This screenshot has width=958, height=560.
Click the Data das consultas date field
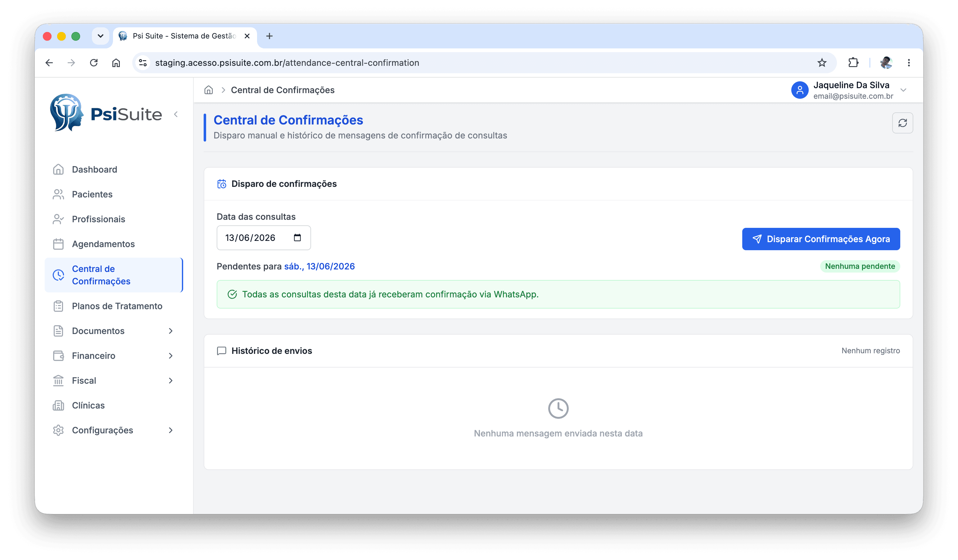tap(264, 237)
